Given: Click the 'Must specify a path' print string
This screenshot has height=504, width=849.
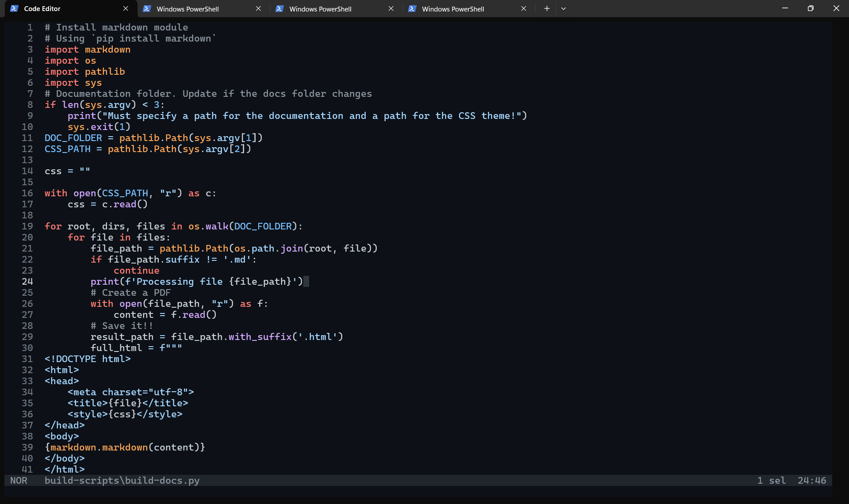Looking at the screenshot, I should (x=312, y=116).
